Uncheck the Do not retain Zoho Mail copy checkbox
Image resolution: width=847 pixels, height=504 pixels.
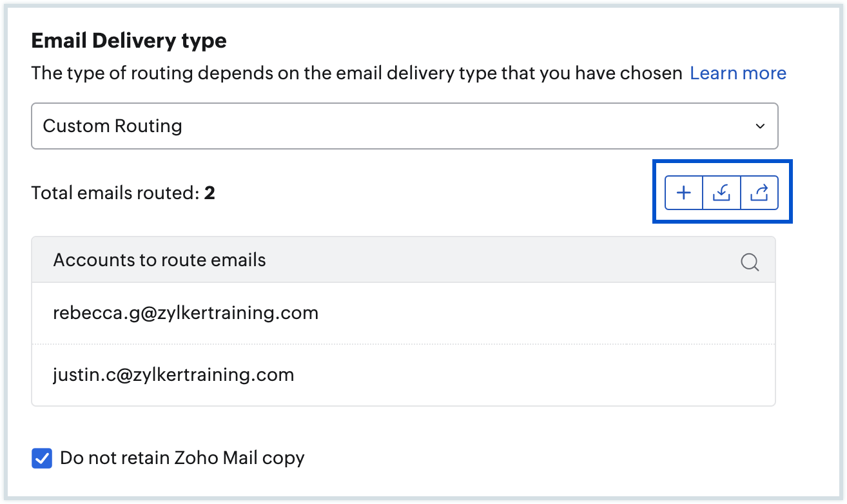tap(42, 459)
